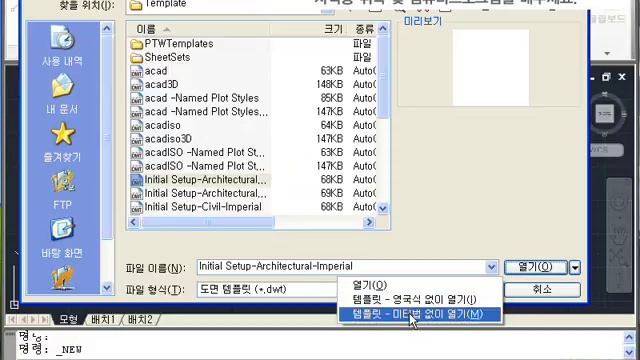Go to the 바탕 화면 (Desktop) shortcut

[x=62, y=238]
